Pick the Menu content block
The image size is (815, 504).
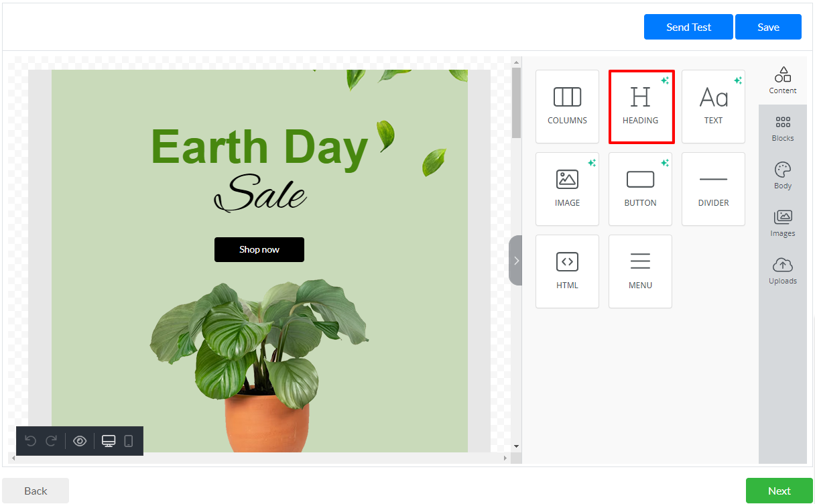[640, 271]
